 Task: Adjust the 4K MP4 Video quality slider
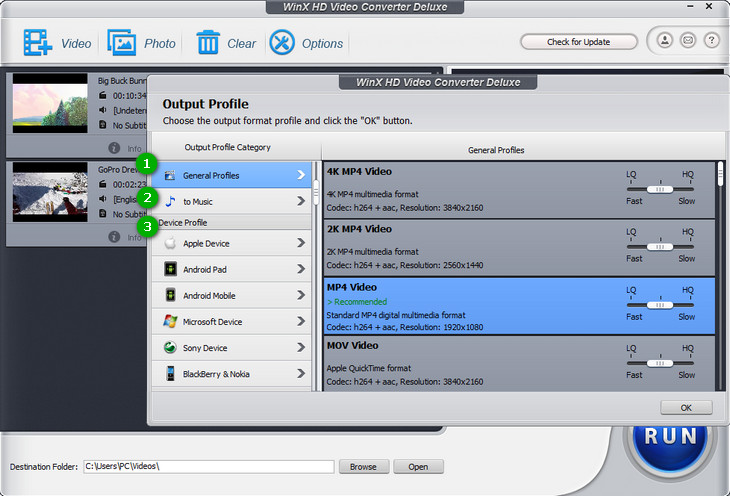click(657, 188)
